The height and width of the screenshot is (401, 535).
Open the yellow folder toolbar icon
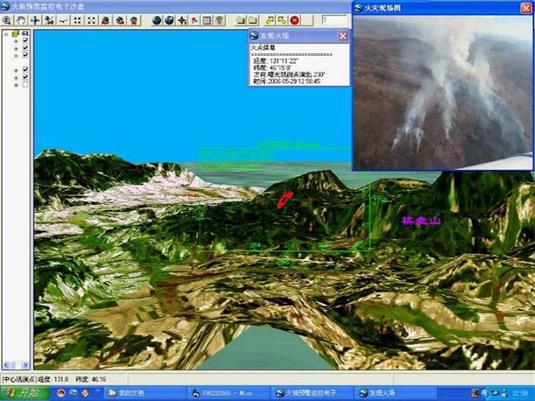[x=241, y=20]
